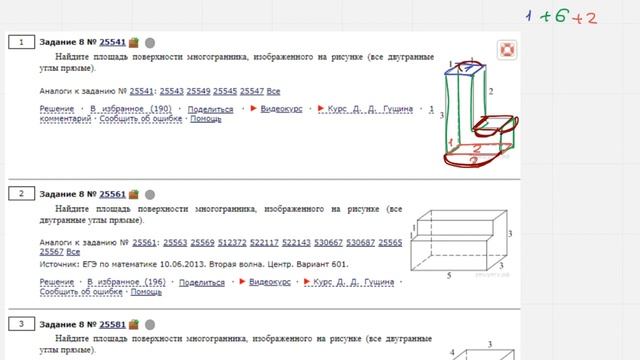This screenshot has width=640, height=360.
Task: Click 'В избранное (190)' link
Action: (131, 109)
